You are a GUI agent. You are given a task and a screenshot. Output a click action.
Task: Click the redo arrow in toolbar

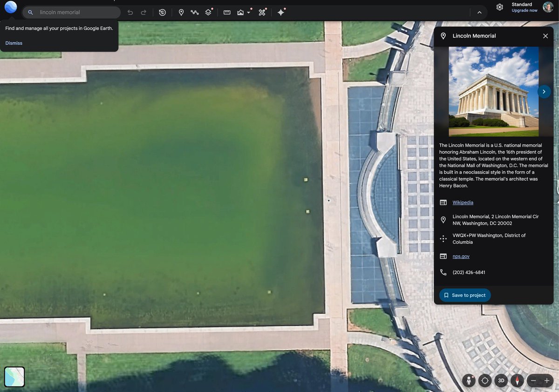pos(143,13)
